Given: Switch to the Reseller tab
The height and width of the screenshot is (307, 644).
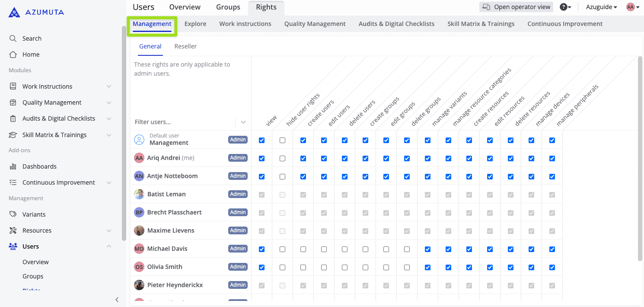Looking at the screenshot, I should pos(185,46).
